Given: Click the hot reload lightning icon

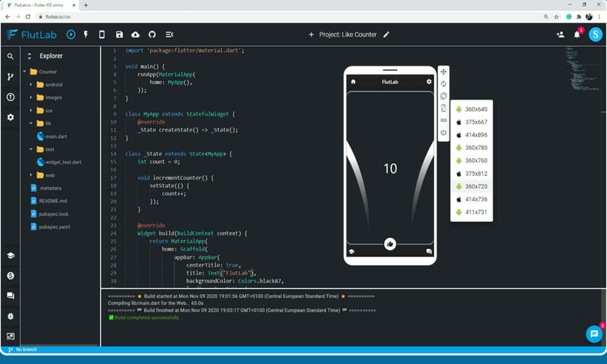Looking at the screenshot, I should point(86,35).
